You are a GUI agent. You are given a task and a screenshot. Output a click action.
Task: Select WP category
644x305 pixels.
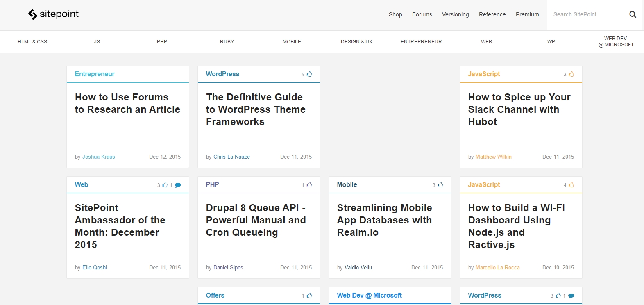(551, 42)
